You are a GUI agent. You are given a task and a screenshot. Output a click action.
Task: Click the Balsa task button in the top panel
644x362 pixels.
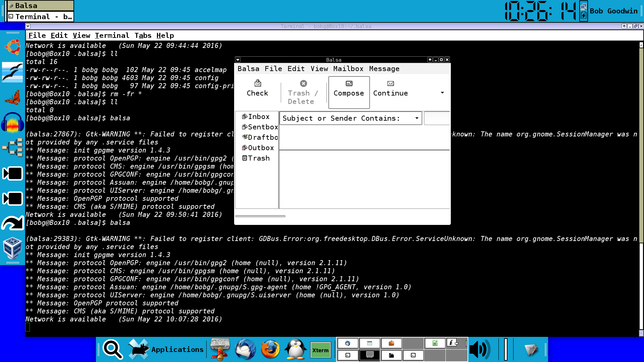tap(41, 6)
